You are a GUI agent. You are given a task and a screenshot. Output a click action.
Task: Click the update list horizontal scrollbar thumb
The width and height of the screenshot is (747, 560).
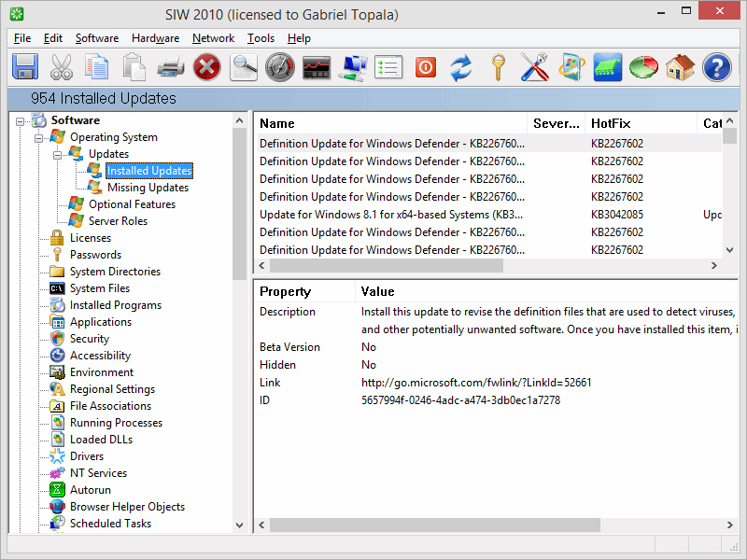[387, 266]
